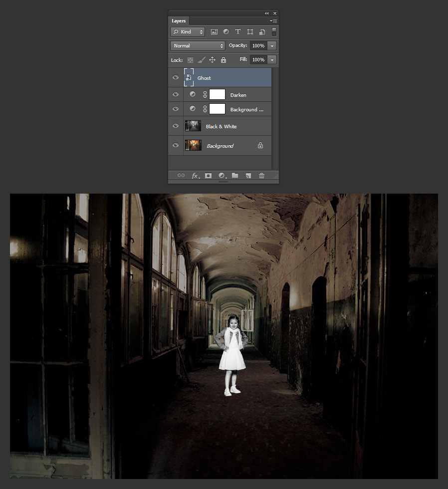Click the Background layer lock icon

coord(260,145)
